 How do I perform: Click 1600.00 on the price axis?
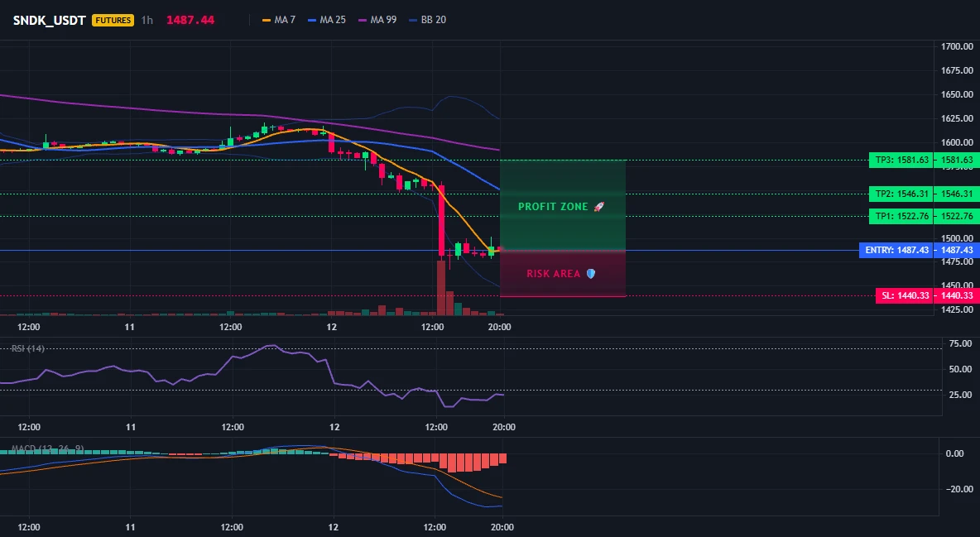tap(957, 142)
